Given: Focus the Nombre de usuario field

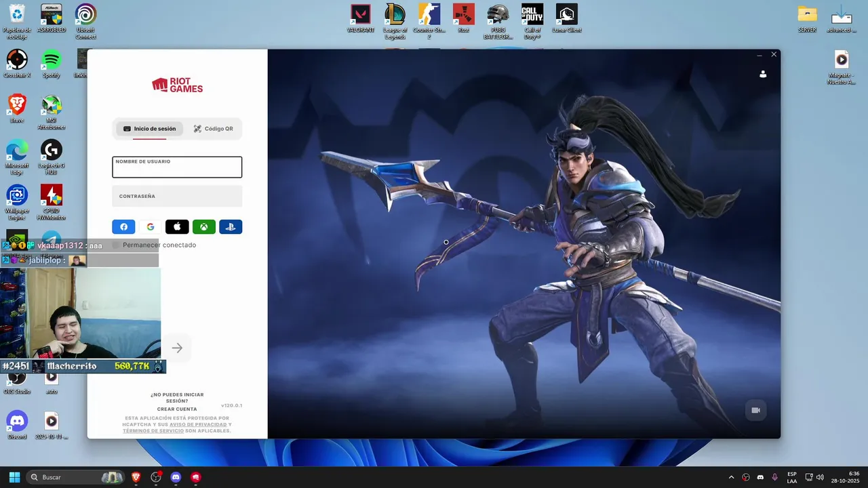Looking at the screenshot, I should [177, 167].
